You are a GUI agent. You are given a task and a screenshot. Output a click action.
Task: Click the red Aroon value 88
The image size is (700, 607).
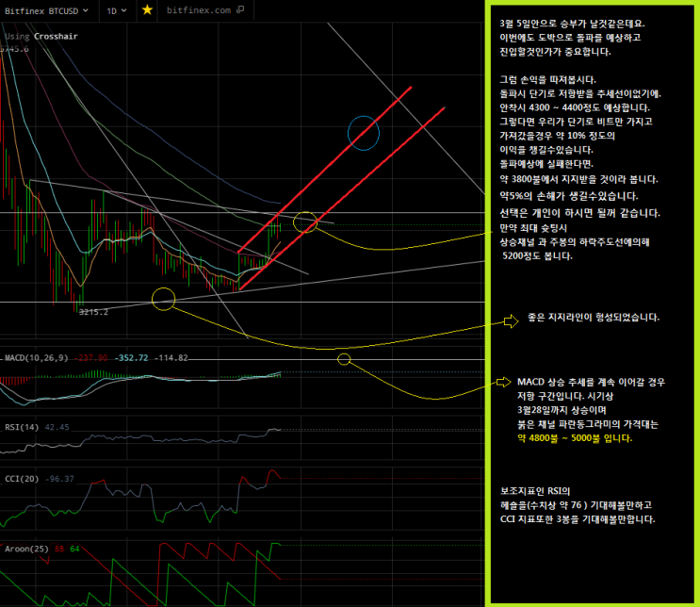(x=59, y=549)
